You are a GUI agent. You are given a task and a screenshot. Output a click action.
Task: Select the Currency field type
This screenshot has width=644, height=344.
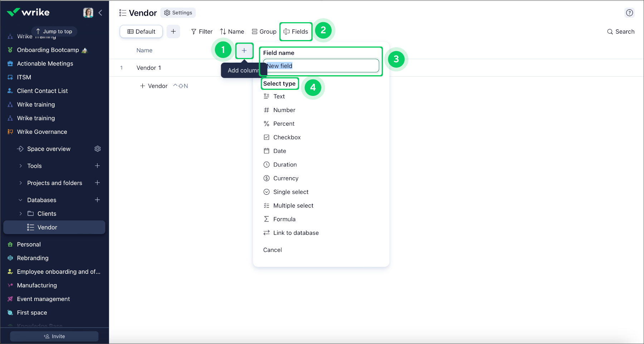click(286, 178)
